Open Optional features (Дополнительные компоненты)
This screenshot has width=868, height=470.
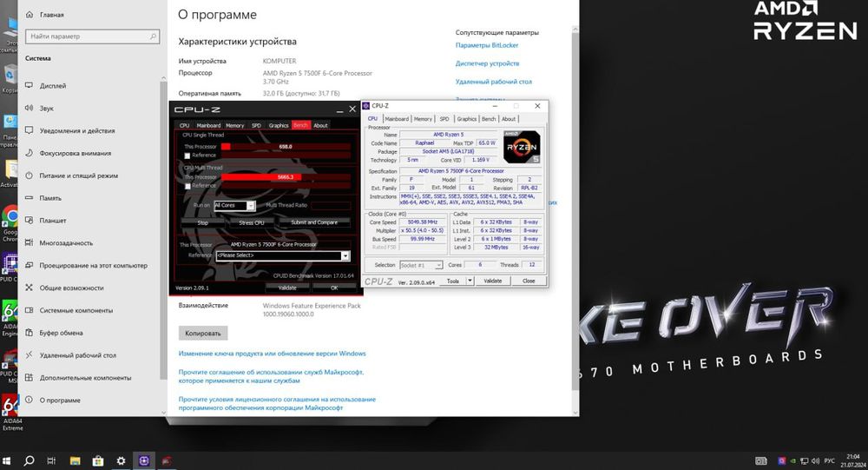[x=85, y=377]
